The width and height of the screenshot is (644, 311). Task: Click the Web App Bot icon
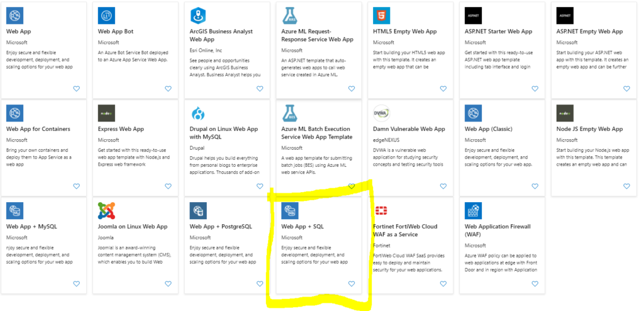click(106, 16)
